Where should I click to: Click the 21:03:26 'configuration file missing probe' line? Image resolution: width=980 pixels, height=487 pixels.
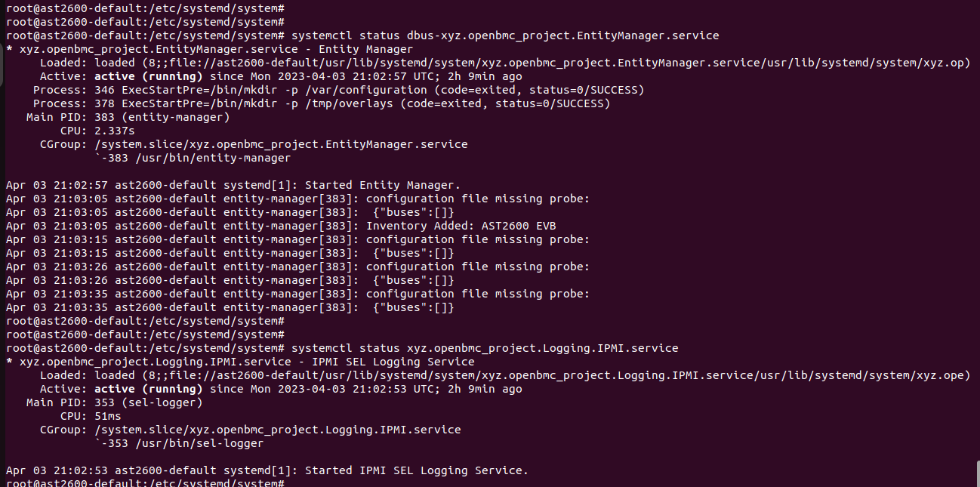[x=477, y=267]
